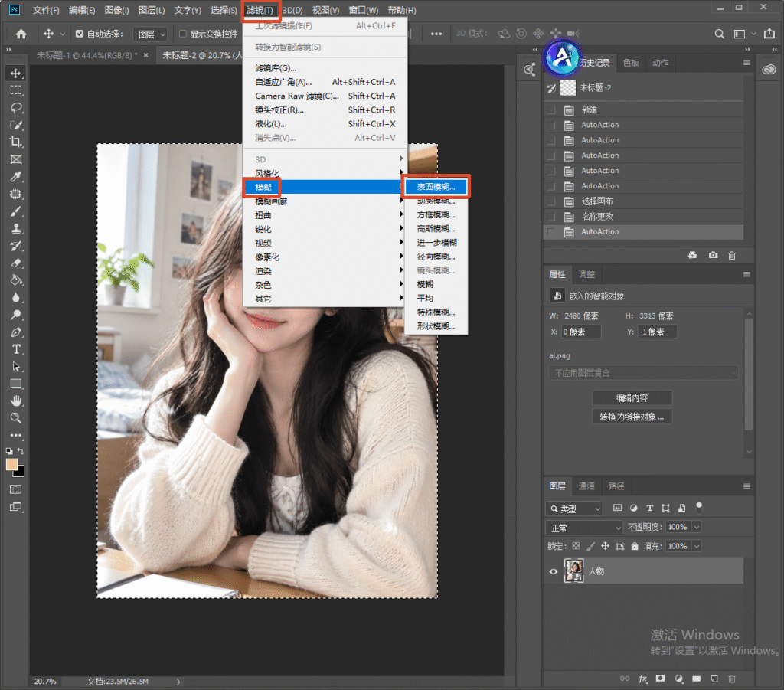This screenshot has height=690, width=784.
Task: Delete current history state trash icon
Action: click(x=732, y=255)
